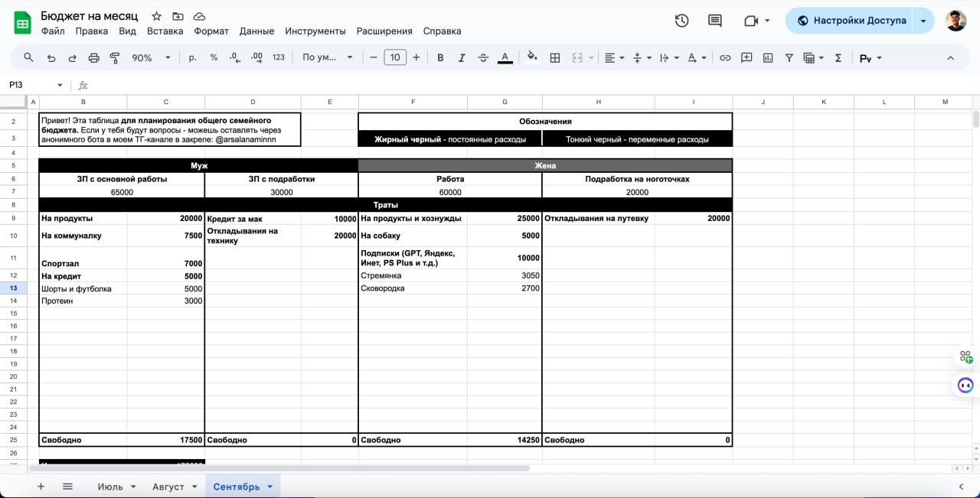980x498 pixels.
Task: Activate the paint format tool
Action: pos(116,57)
